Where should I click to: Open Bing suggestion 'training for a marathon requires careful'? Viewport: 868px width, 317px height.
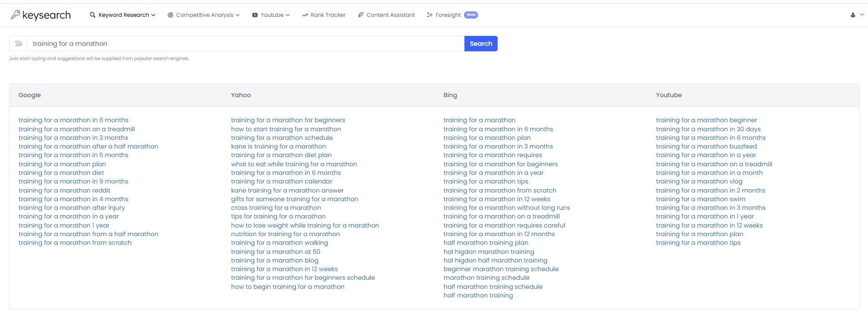(504, 225)
